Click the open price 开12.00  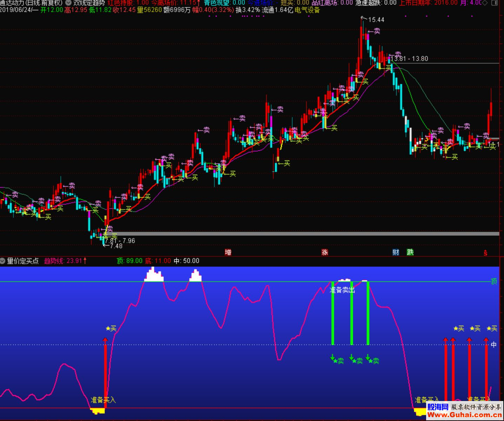(x=52, y=10)
